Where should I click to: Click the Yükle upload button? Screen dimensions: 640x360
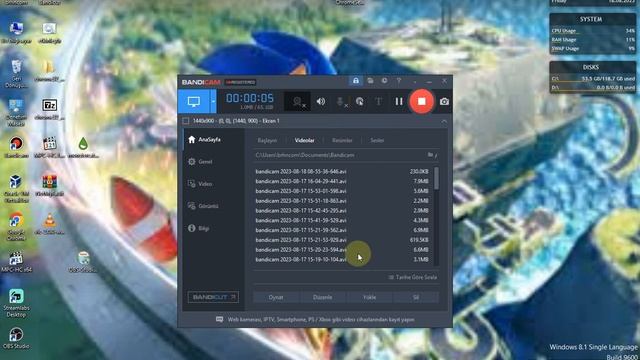(369, 297)
